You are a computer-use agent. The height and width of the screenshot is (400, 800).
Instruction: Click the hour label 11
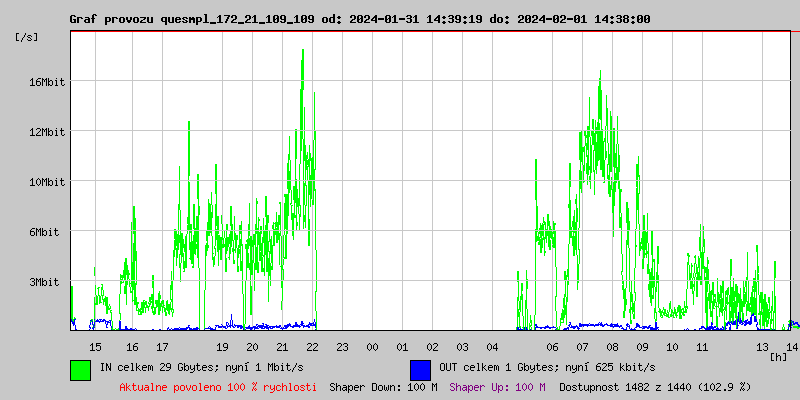pyautogui.click(x=703, y=347)
